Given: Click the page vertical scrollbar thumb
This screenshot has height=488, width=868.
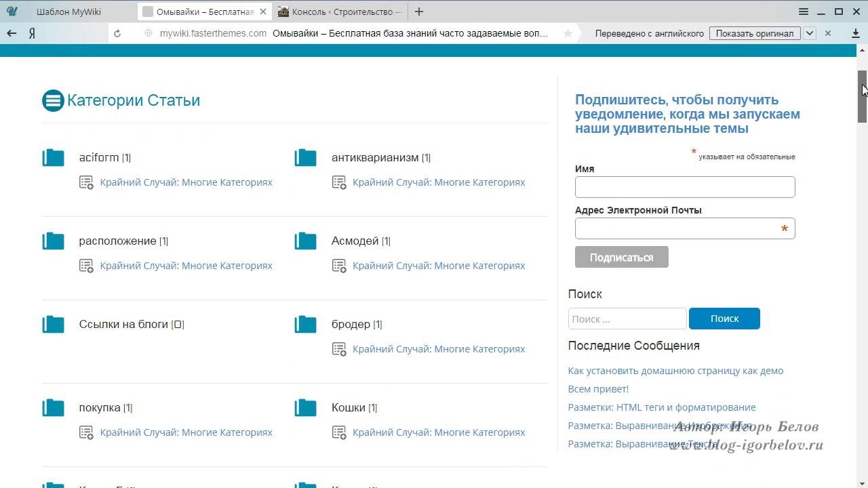Looking at the screenshot, I should [863, 96].
